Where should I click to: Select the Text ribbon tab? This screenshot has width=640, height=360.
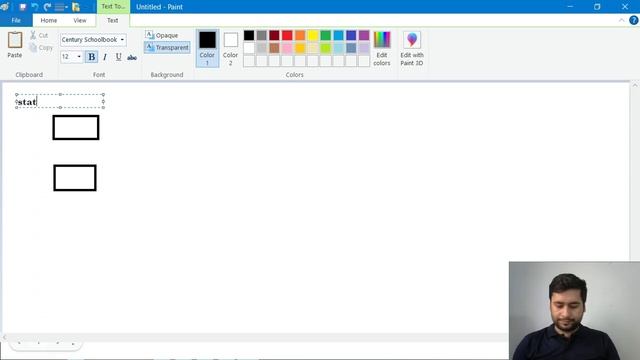coord(113,20)
